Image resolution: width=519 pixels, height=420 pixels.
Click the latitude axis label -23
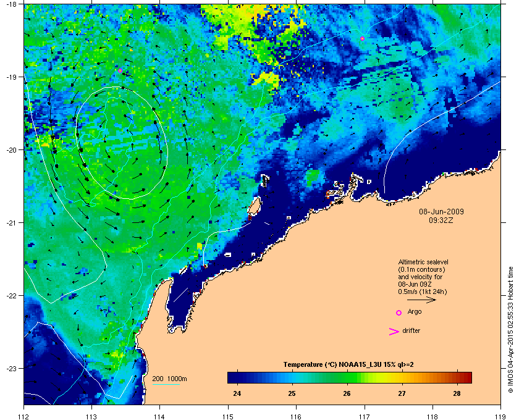click(11, 368)
